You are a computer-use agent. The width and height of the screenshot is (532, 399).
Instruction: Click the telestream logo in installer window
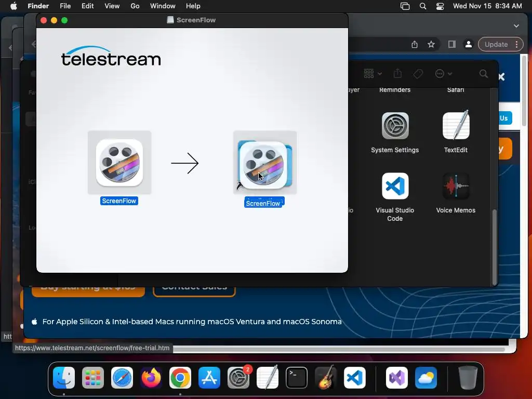[x=111, y=56]
